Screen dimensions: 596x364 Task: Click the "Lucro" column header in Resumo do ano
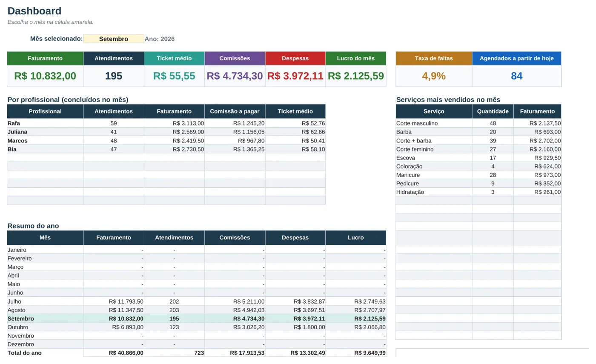tap(356, 238)
